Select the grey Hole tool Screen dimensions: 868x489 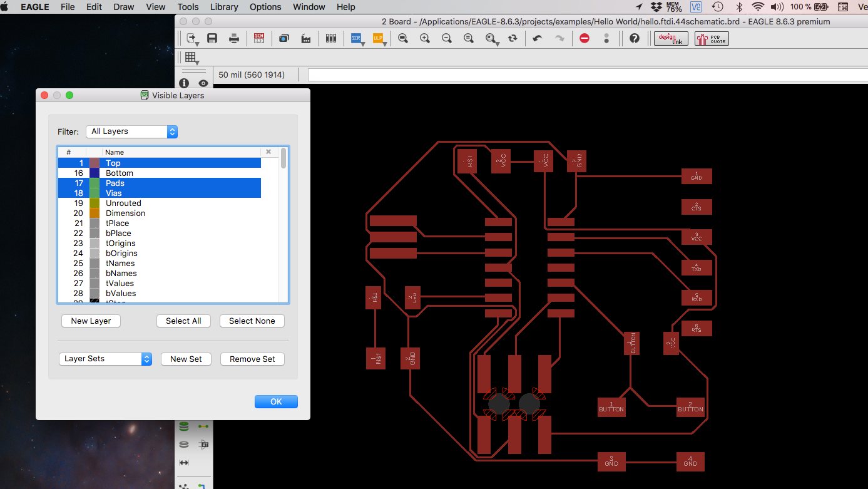click(184, 445)
